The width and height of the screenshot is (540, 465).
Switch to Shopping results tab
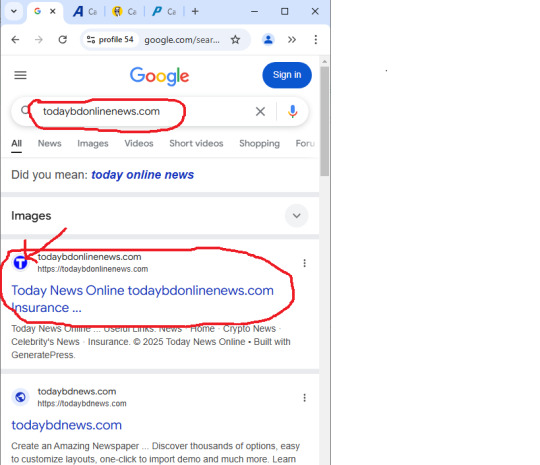[x=259, y=143]
